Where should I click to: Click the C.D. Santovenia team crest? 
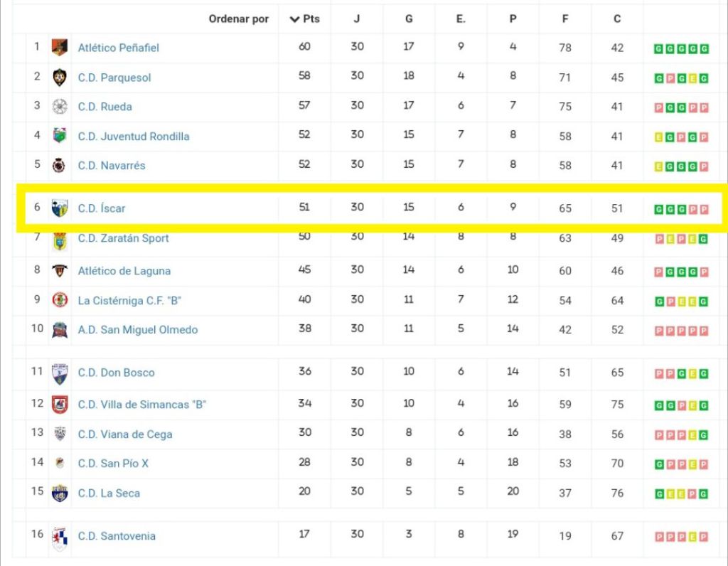point(60,539)
